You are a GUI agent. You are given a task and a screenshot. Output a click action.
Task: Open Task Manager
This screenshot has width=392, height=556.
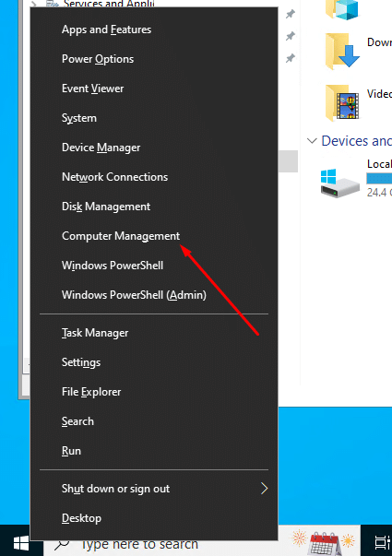point(154,333)
